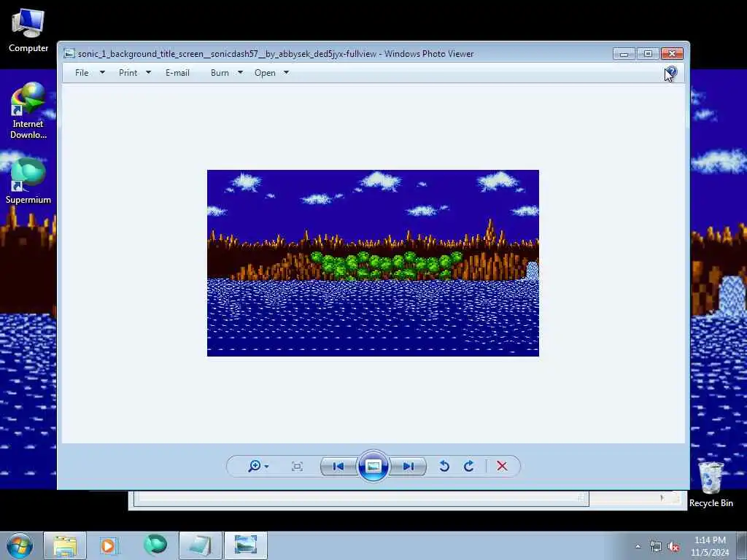Minimize the Windows Photo Viewer window

624,54
